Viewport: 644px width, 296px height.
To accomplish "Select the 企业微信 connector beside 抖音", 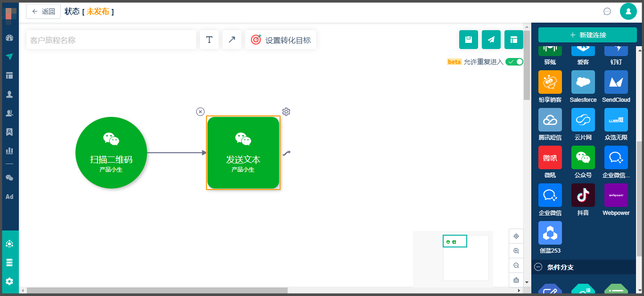I will (x=550, y=200).
